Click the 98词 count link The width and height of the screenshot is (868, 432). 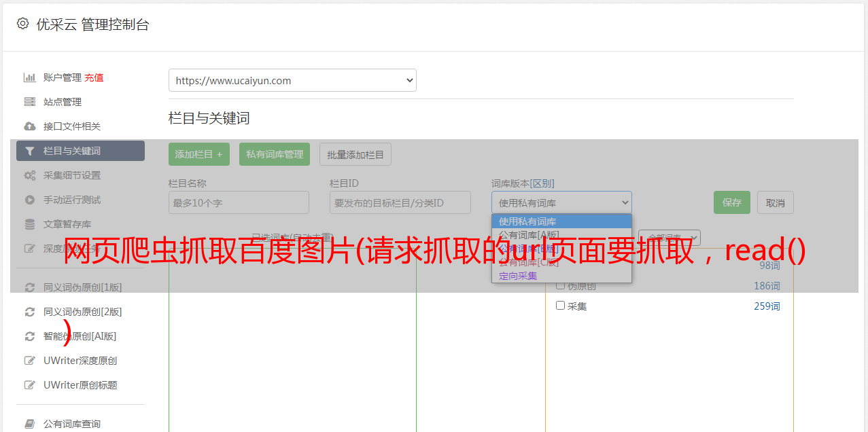click(x=769, y=266)
